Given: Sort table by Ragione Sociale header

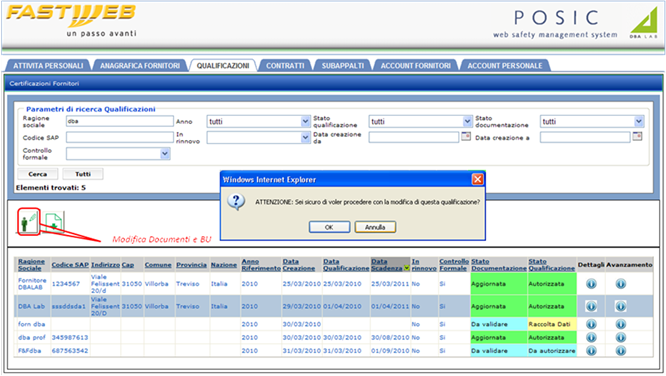Looking at the screenshot, I should click(31, 265).
